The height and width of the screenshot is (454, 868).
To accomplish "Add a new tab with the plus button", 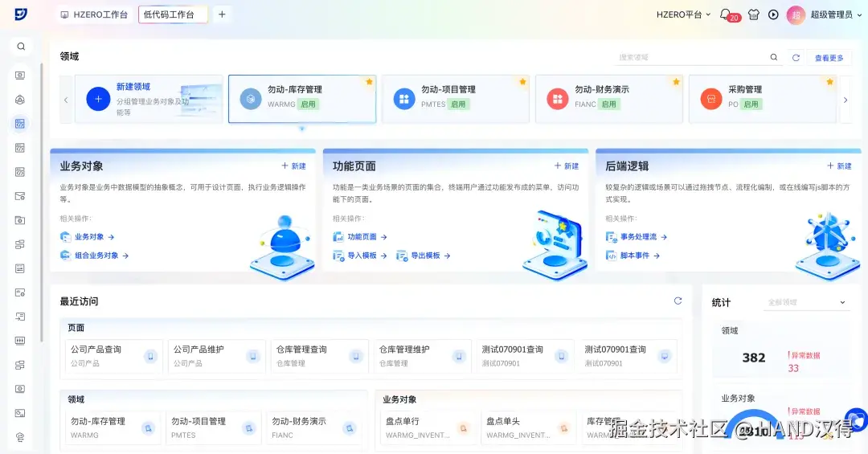I will pos(222,15).
